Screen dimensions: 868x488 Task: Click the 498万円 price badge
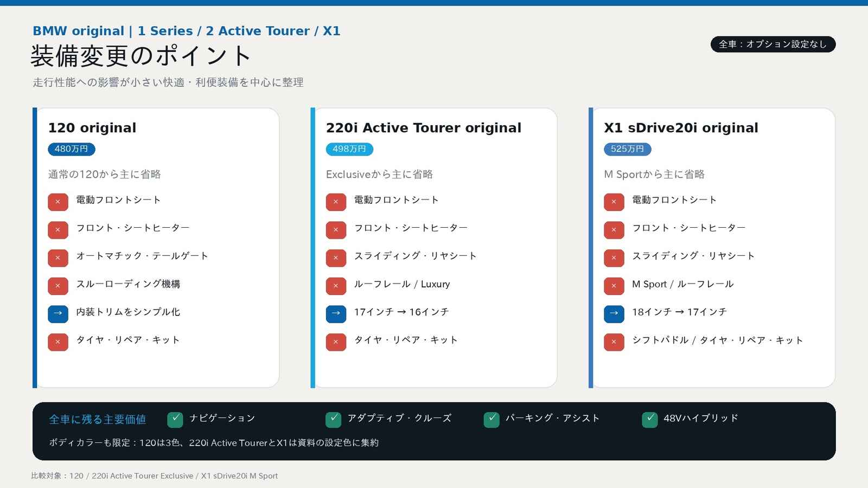pos(349,149)
